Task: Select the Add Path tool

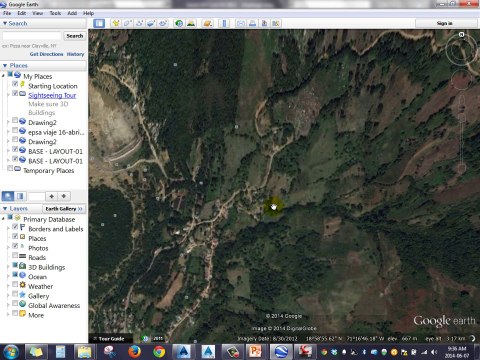Action: [x=139, y=23]
